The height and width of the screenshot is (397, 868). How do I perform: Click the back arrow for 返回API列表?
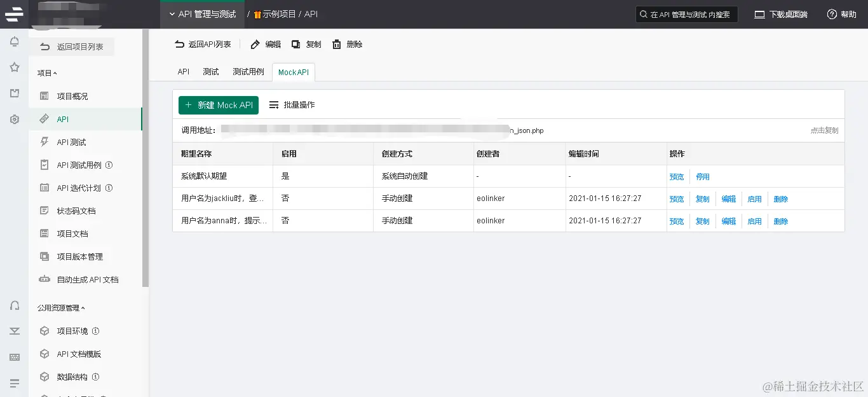pyautogui.click(x=180, y=45)
